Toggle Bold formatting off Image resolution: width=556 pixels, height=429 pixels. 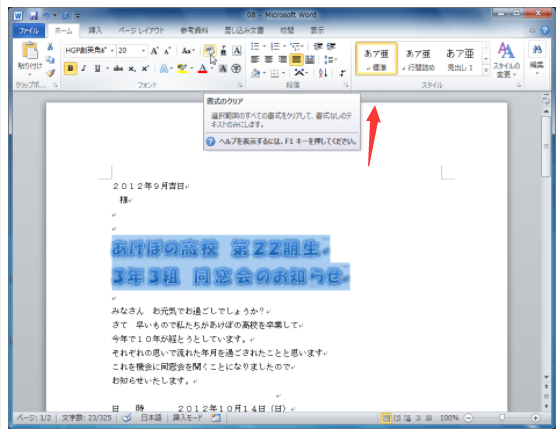click(x=70, y=68)
